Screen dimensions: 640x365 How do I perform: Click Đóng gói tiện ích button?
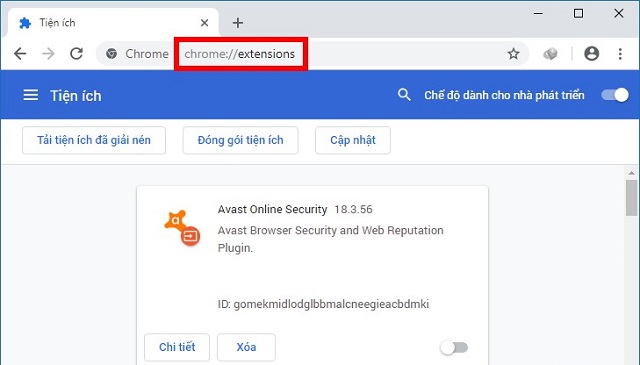tap(240, 140)
